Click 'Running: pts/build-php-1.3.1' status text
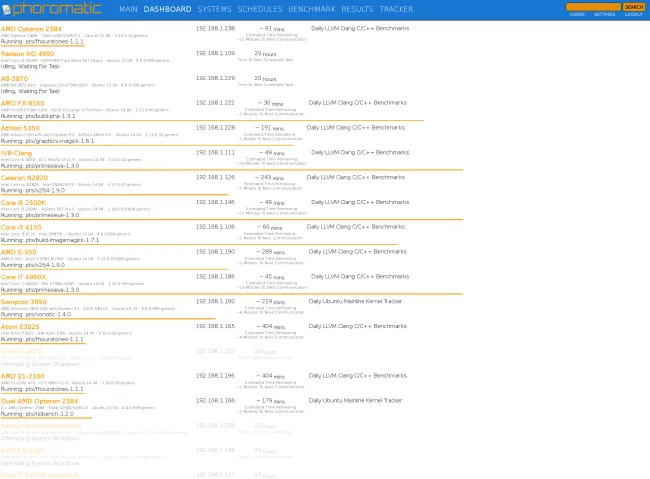650x479 pixels. coord(38,116)
